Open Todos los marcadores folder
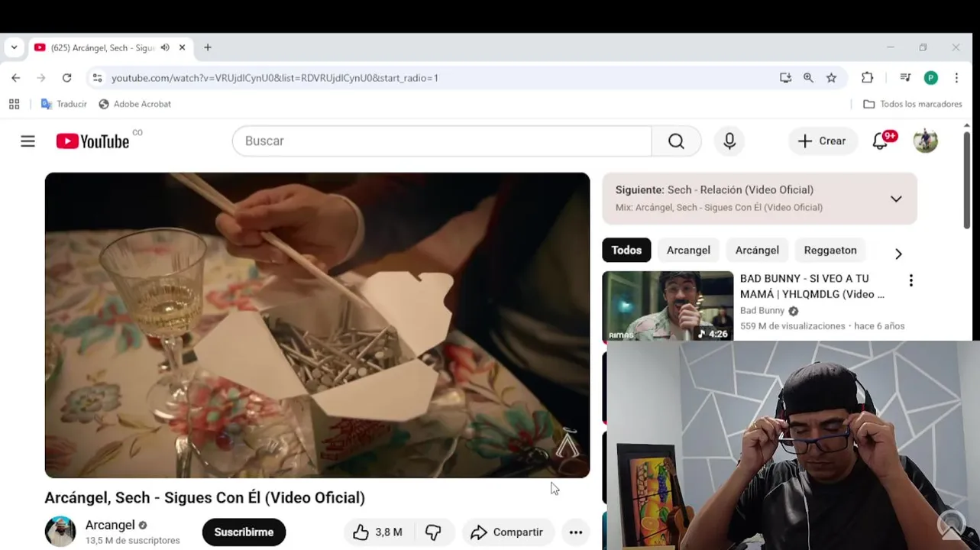This screenshot has height=550, width=980. 913,104
